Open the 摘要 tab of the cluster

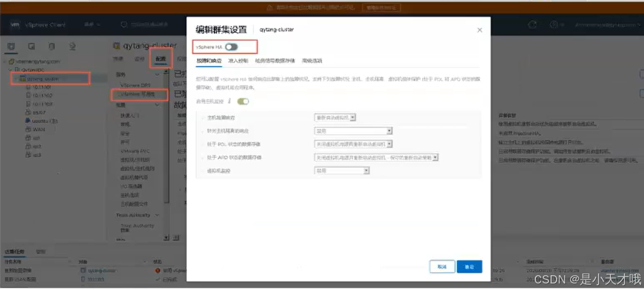118,59
